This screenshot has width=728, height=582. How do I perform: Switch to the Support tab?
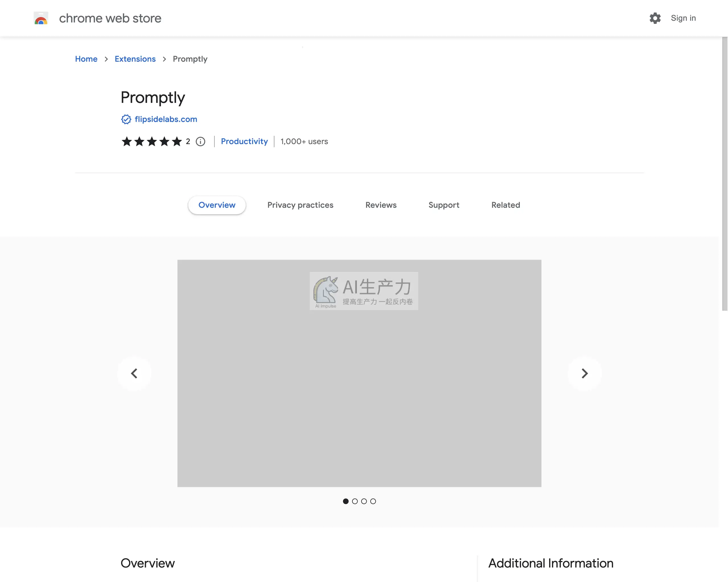point(444,205)
